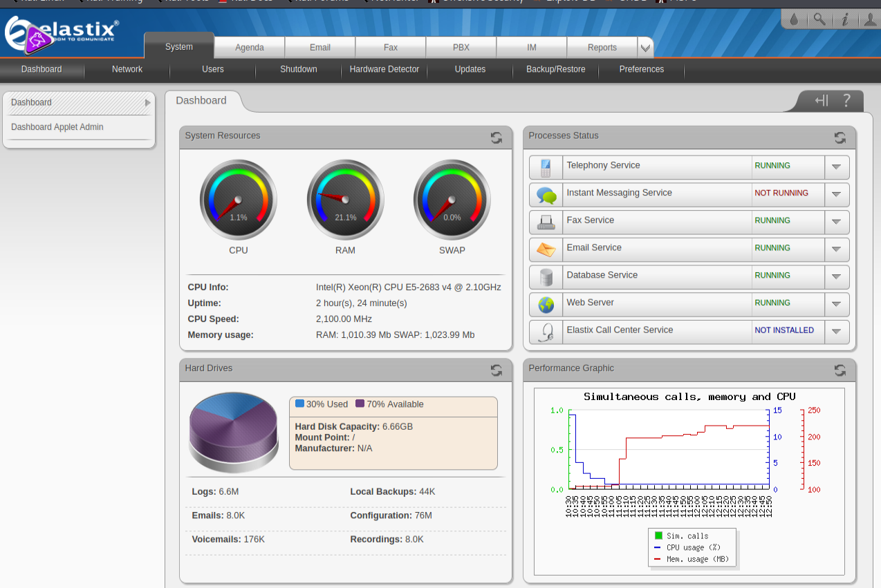Collapse the side panel with arrow icon
Image resolution: width=881 pixels, height=588 pixels.
point(821,101)
